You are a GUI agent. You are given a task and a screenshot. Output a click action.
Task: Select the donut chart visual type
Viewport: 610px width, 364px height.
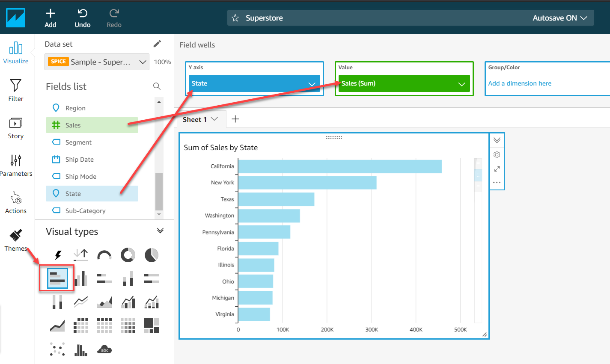(x=128, y=255)
